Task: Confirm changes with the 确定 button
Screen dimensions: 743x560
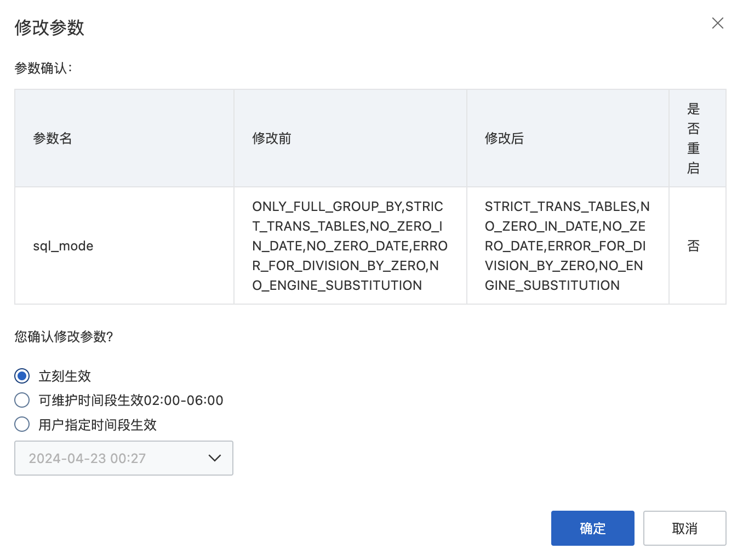Action: coord(592,528)
